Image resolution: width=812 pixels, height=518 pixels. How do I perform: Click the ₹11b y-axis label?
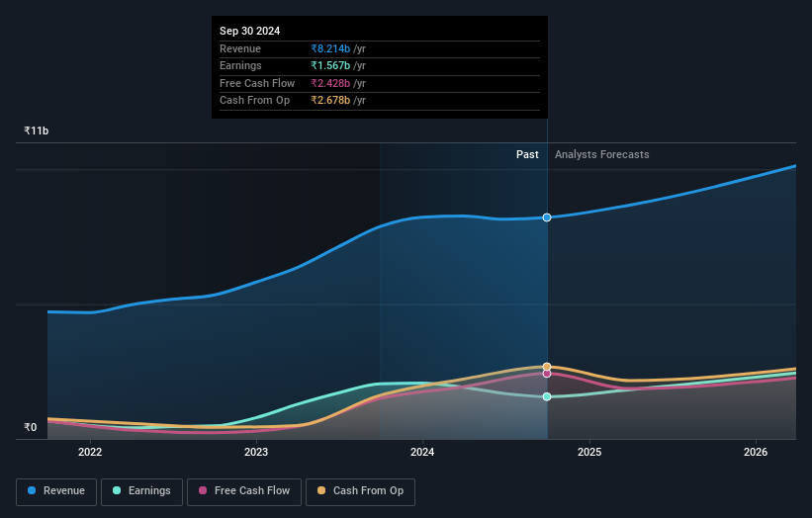coord(37,130)
